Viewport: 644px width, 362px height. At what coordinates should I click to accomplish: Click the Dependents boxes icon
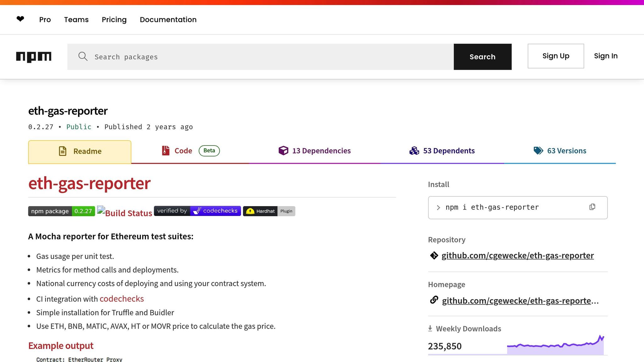click(x=414, y=151)
